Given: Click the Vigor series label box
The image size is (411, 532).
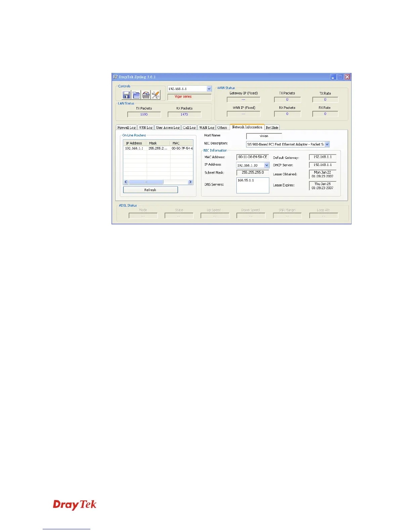Looking at the screenshot, I should 189,97.
